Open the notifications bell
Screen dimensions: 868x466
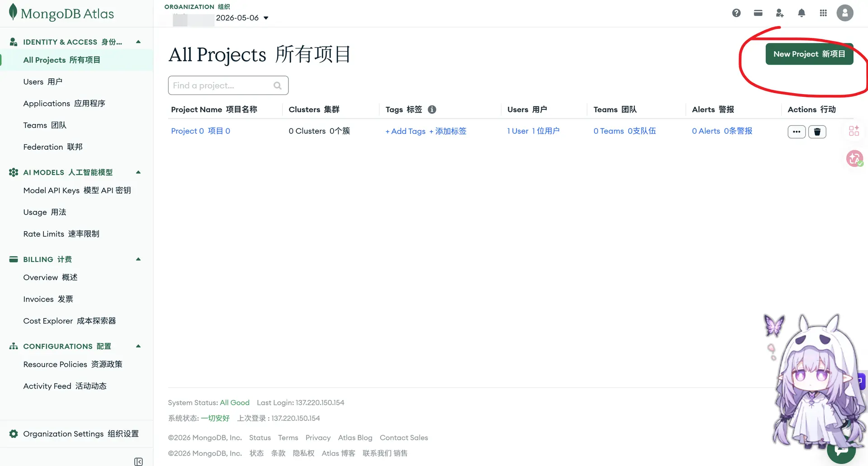point(802,13)
